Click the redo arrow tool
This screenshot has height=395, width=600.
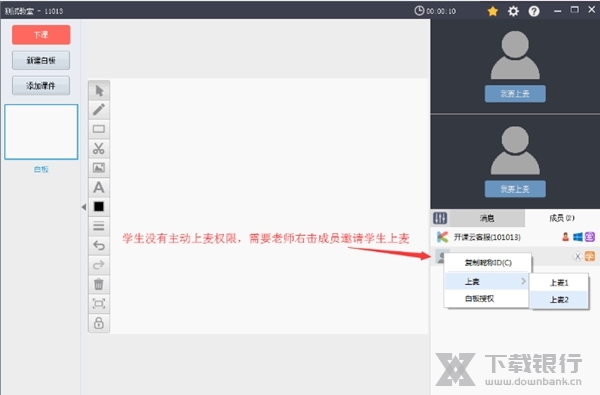click(x=99, y=265)
